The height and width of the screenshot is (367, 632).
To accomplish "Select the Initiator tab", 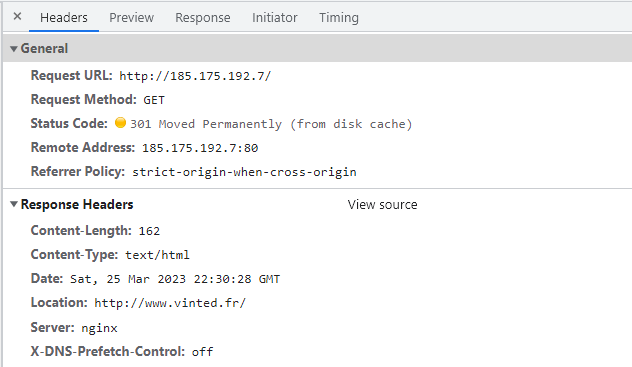I will pyautogui.click(x=274, y=18).
